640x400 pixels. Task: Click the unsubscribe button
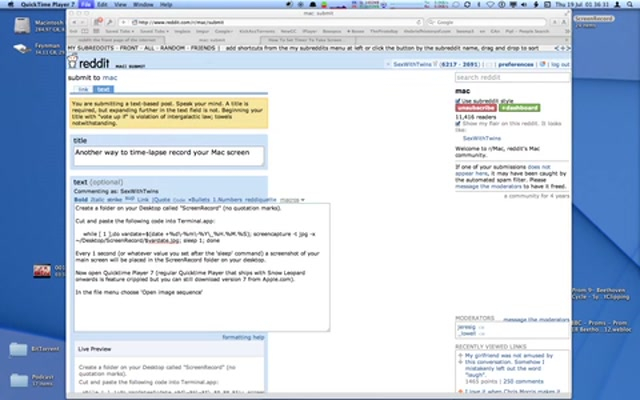click(x=476, y=109)
